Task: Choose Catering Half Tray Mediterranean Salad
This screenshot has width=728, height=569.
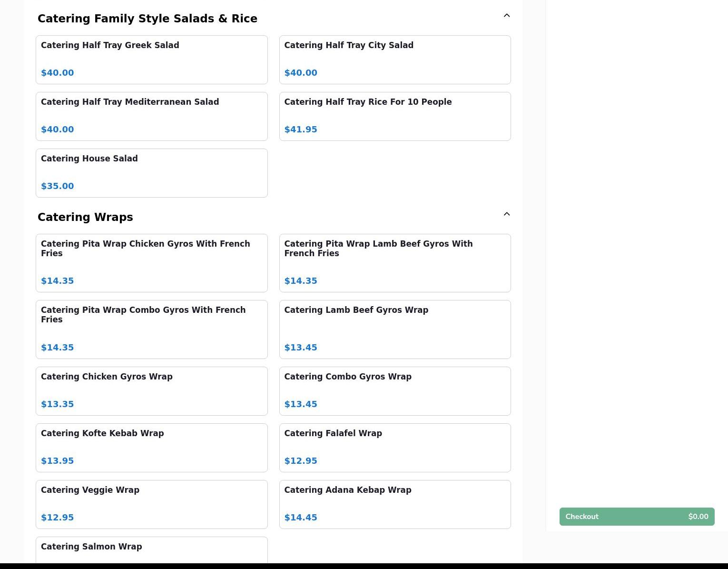Action: point(151,116)
